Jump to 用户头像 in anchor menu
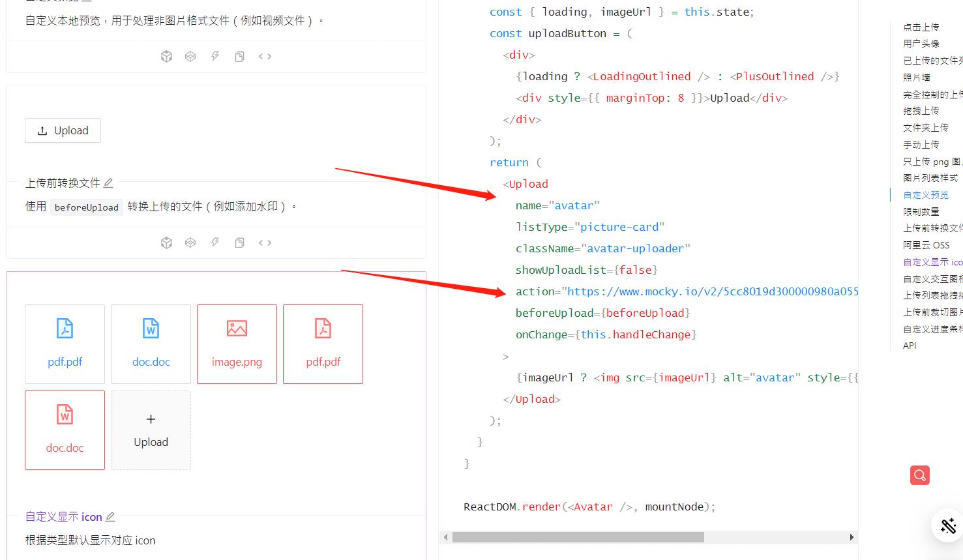This screenshot has height=560, width=963. pyautogui.click(x=921, y=44)
